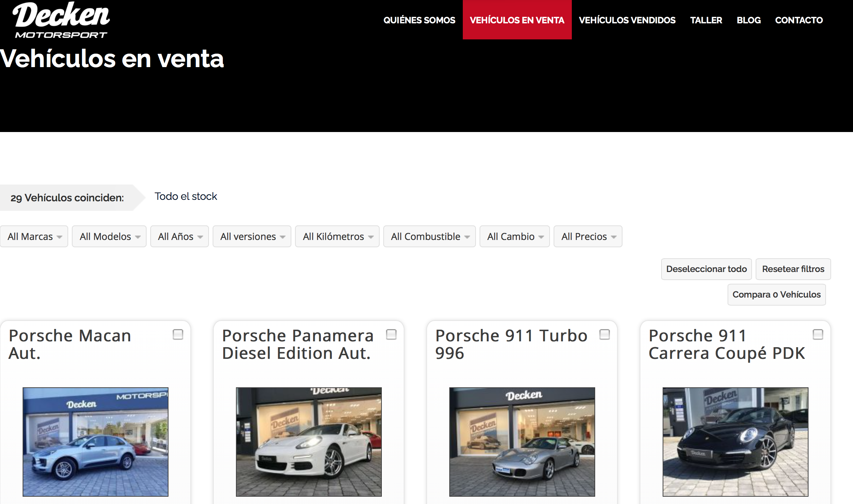The image size is (853, 504).
Task: Check the Porsche 911 Carrera Coupé PDK checkbox
Action: point(818,334)
